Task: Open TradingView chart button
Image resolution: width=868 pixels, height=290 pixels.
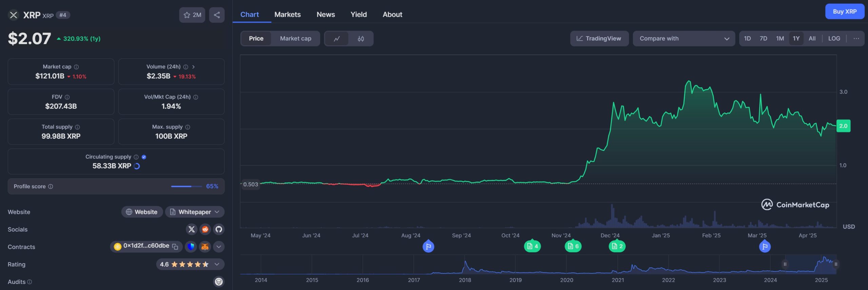Action: (x=599, y=39)
